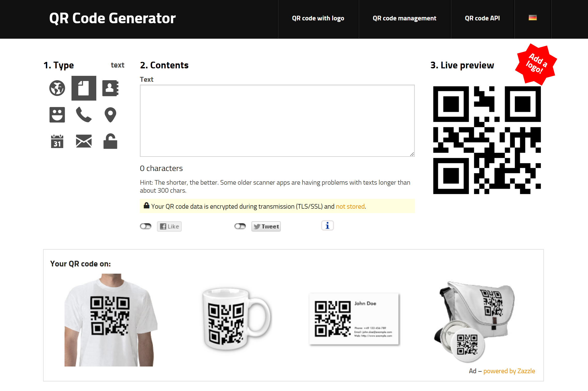The image size is (588, 391).
Task: Choose the WiFi padlock type icon
Action: (110, 141)
